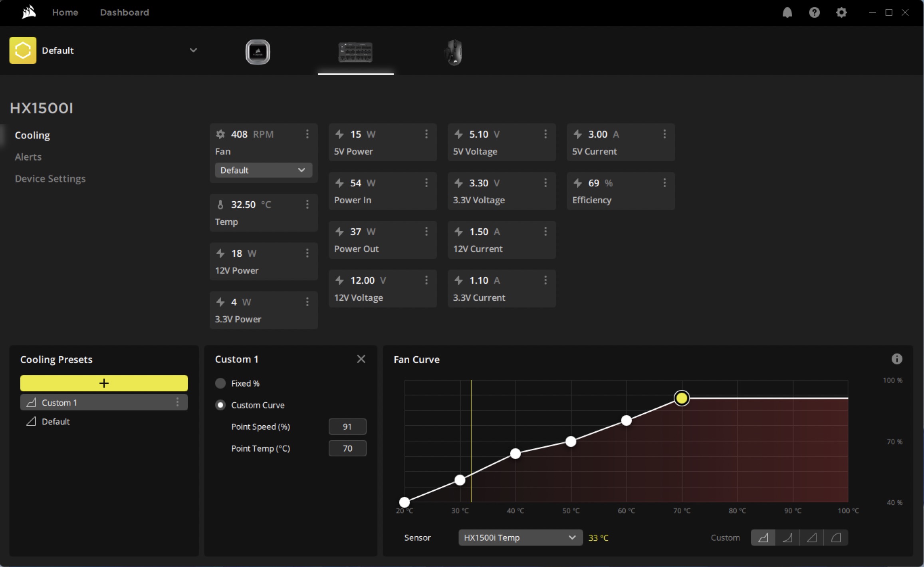This screenshot has height=567, width=924.
Task: Open three-dot menu for Custom 1 preset
Action: (x=178, y=402)
